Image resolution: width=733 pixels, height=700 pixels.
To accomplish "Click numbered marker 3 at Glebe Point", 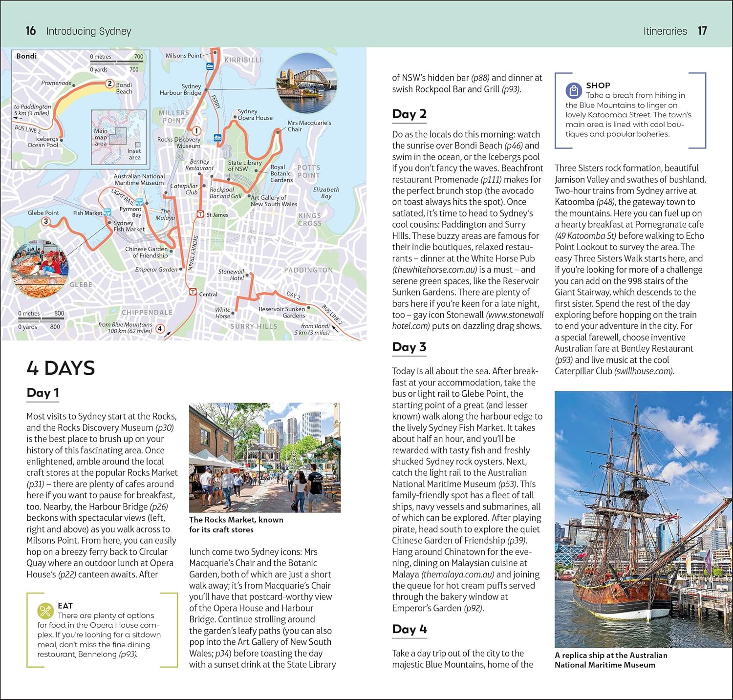I will point(45,221).
